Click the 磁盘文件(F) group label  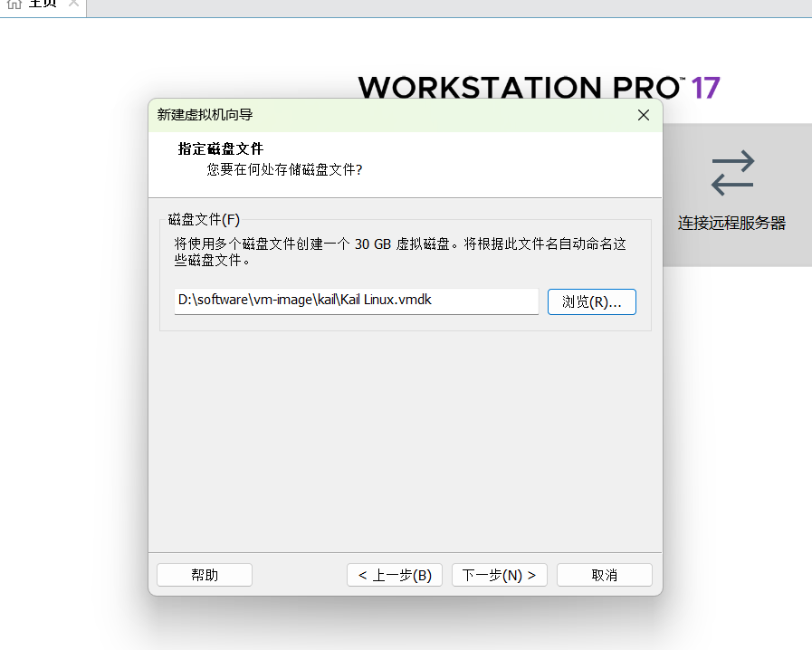204,220
